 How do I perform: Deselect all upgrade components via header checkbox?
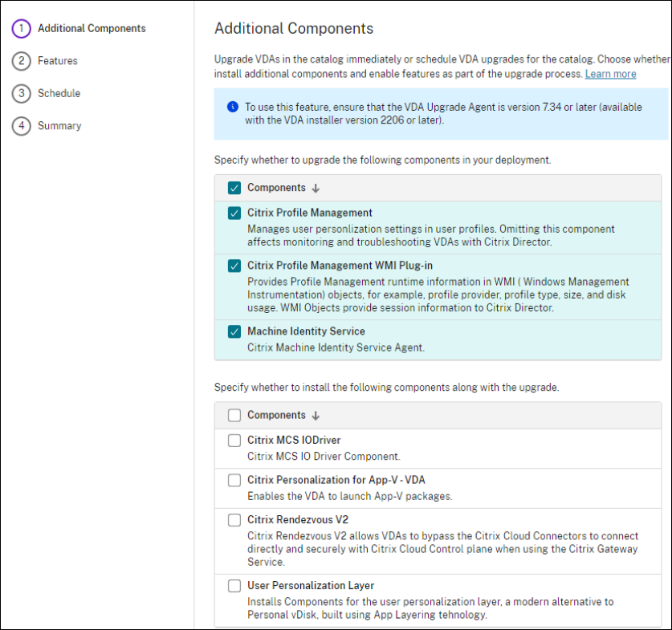click(x=234, y=189)
